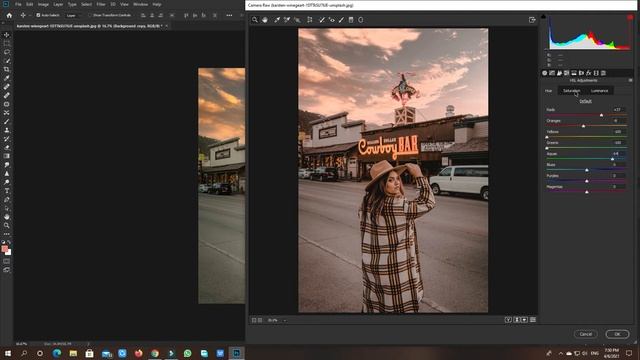Select the Targeted Adjustment tool in Camera Raw
The height and width of the screenshot is (360, 640).
tap(297, 20)
